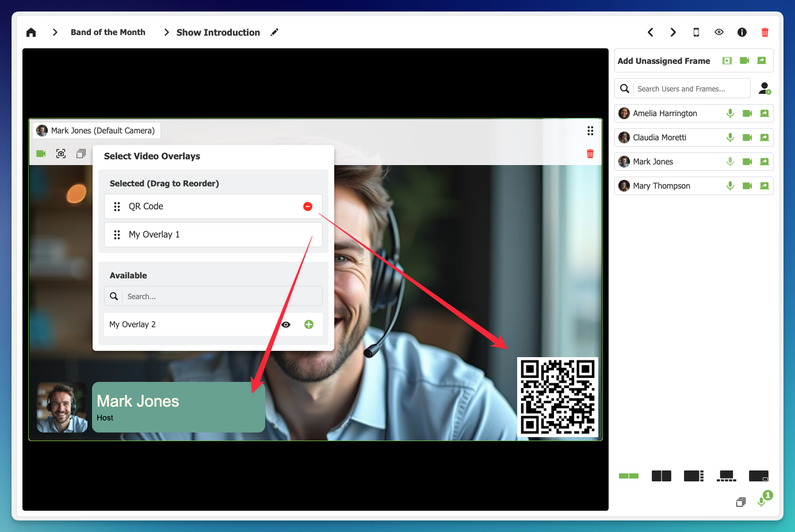Select the Amelia Harrington user row
The width and height of the screenshot is (795, 532).
(694, 113)
